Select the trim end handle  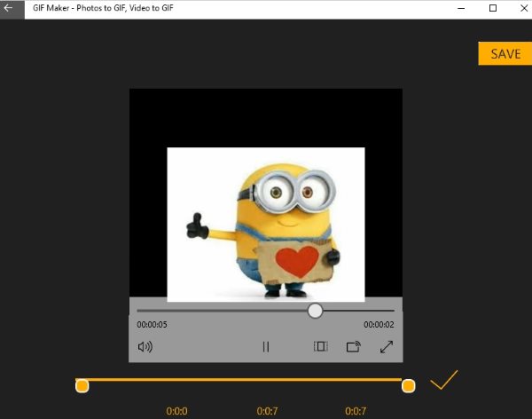tap(409, 385)
